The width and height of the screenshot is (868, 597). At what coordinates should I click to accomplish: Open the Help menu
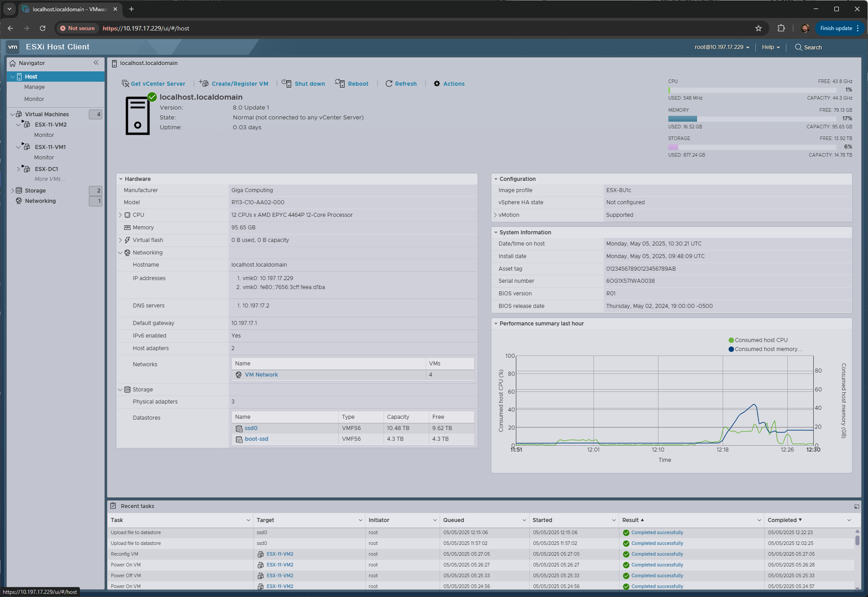click(770, 47)
